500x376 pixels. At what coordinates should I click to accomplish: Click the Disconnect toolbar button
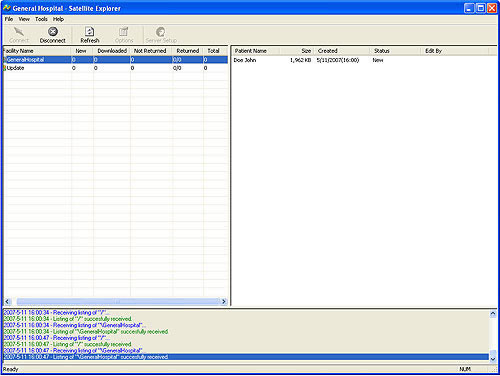pyautogui.click(x=53, y=35)
